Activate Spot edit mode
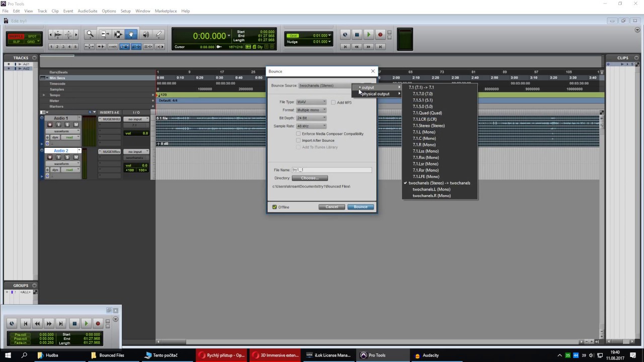644x362 pixels. point(32,36)
